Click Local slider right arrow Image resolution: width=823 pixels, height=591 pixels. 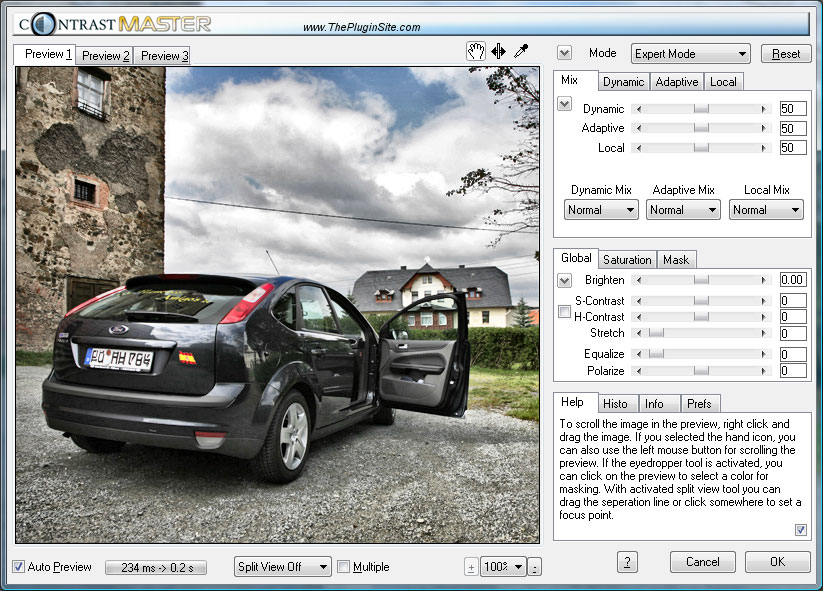(x=764, y=148)
